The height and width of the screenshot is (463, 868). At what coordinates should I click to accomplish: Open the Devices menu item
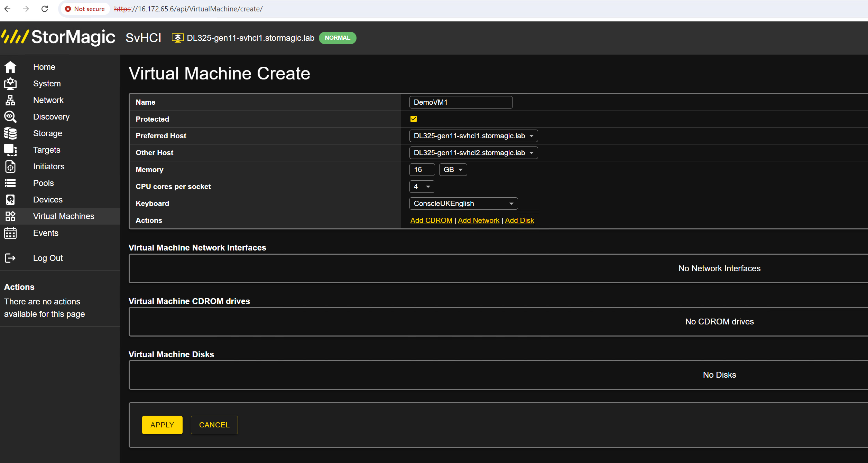(48, 200)
